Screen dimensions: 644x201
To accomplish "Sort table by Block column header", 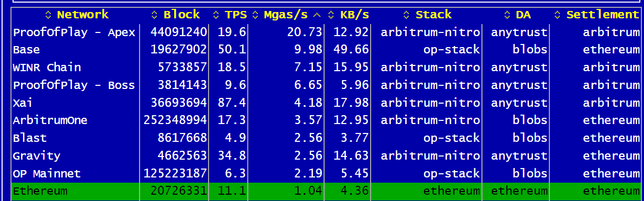I will 181,15.
